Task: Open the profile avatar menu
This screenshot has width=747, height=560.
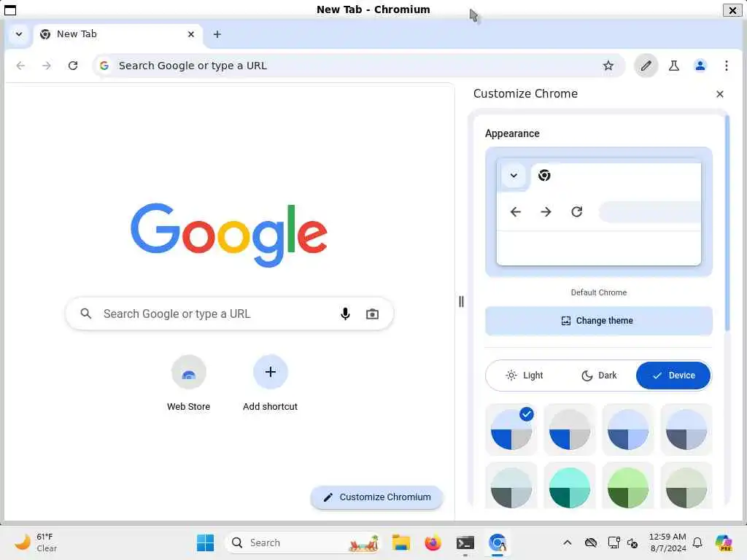Action: (700, 66)
